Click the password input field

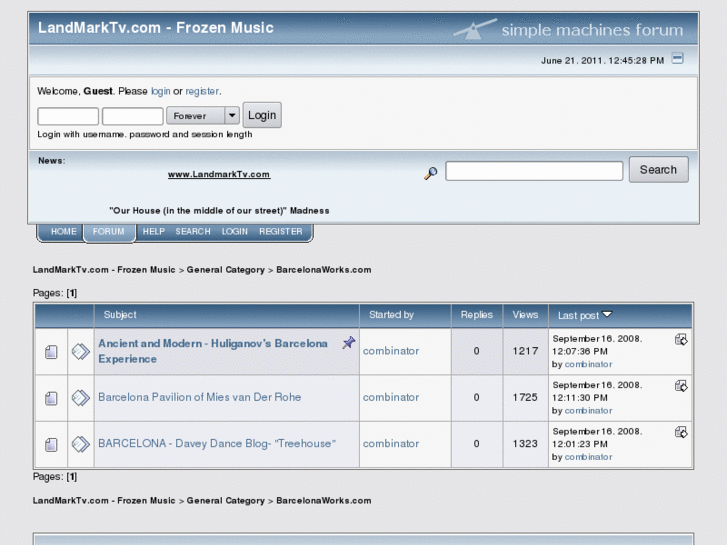[x=133, y=116]
